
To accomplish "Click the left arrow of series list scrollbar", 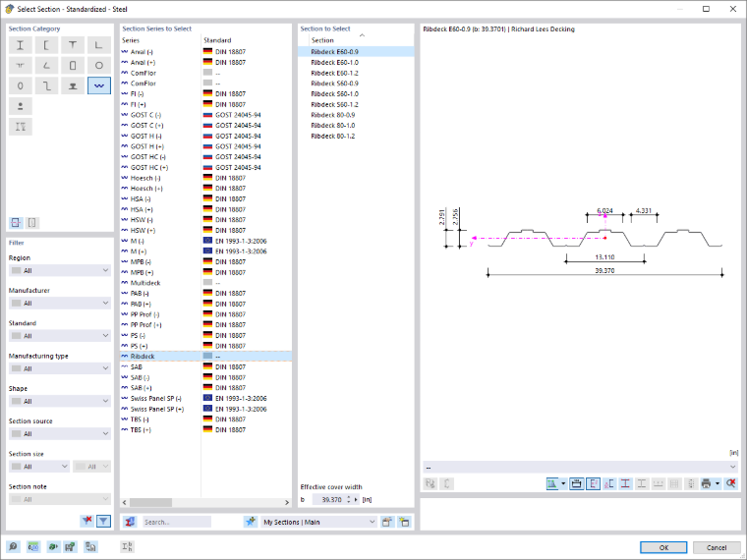I will click(x=125, y=502).
